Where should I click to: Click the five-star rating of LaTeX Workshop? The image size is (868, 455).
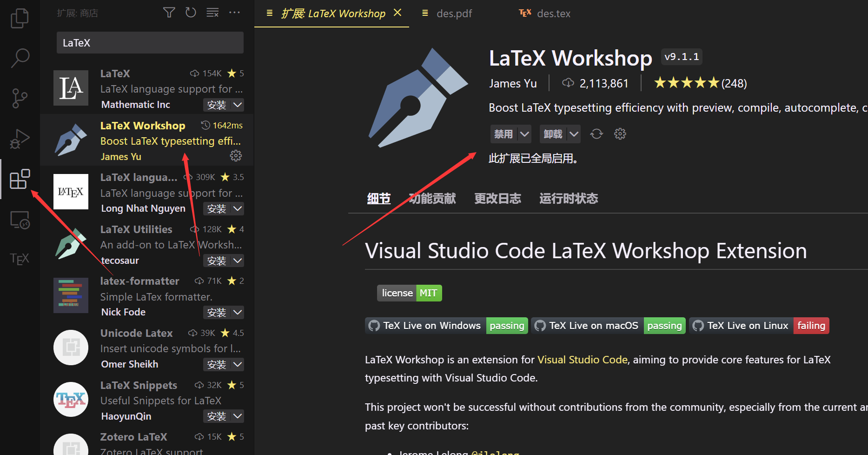[686, 83]
